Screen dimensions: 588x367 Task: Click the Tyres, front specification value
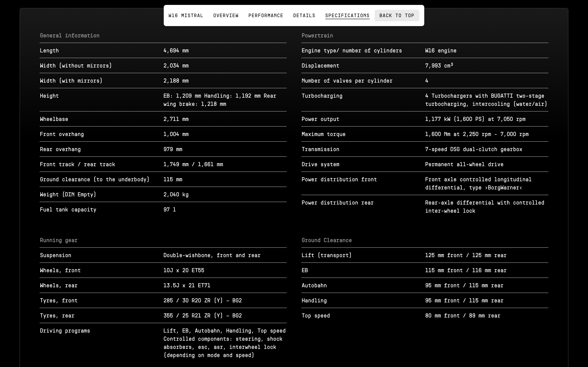[202, 301]
